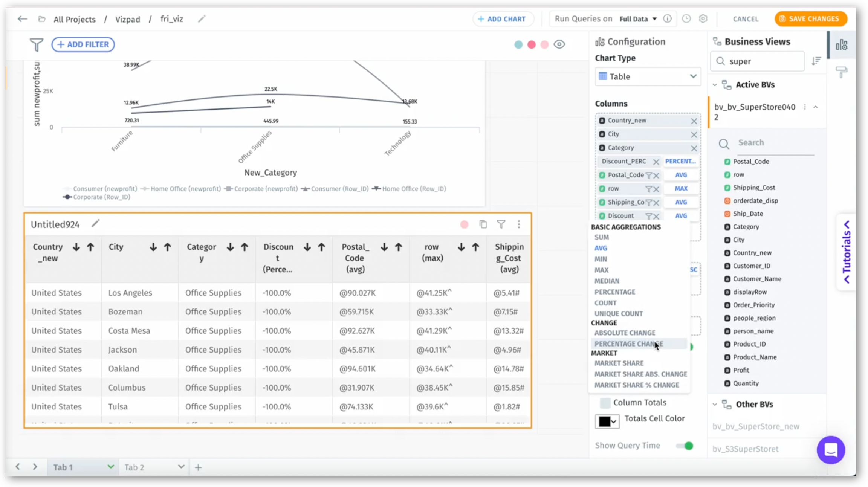868x487 pixels.
Task: Click the duplicate chart icon on Untitled924
Action: (483, 224)
